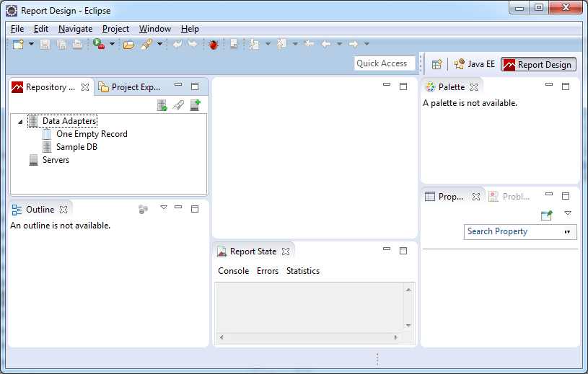Click the Outline grey spheres icon
This screenshot has width=588, height=374.
point(144,209)
